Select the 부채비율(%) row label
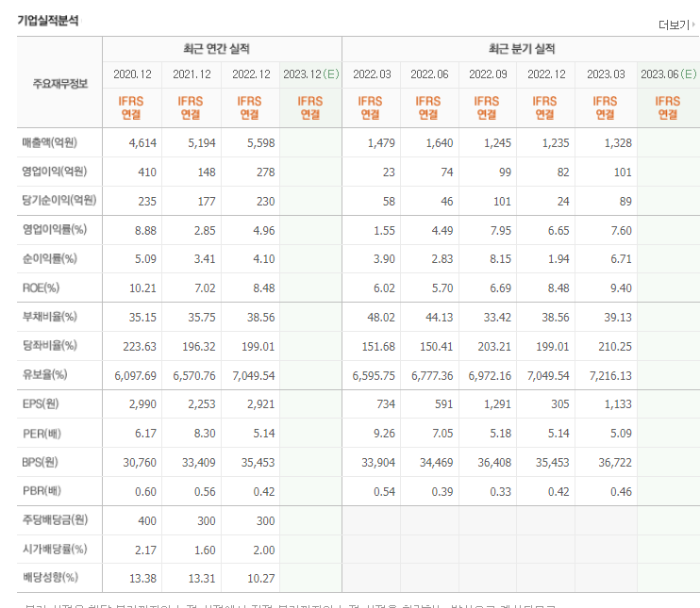 [x=50, y=317]
